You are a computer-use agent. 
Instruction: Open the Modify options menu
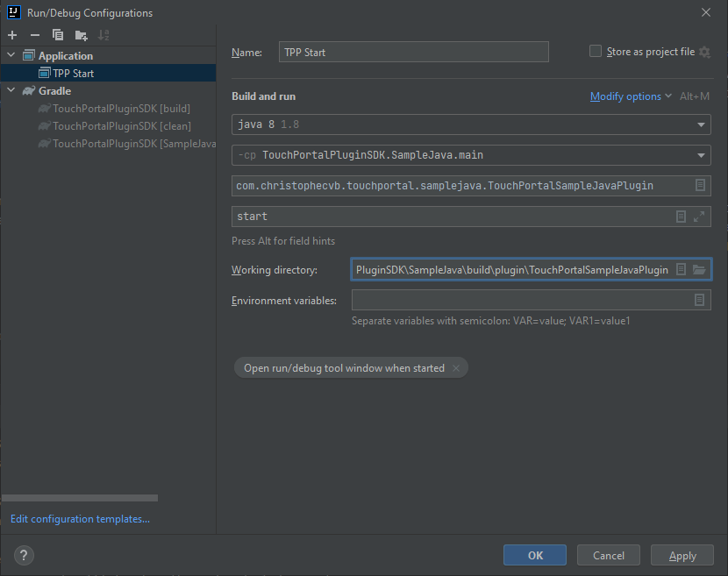[625, 96]
